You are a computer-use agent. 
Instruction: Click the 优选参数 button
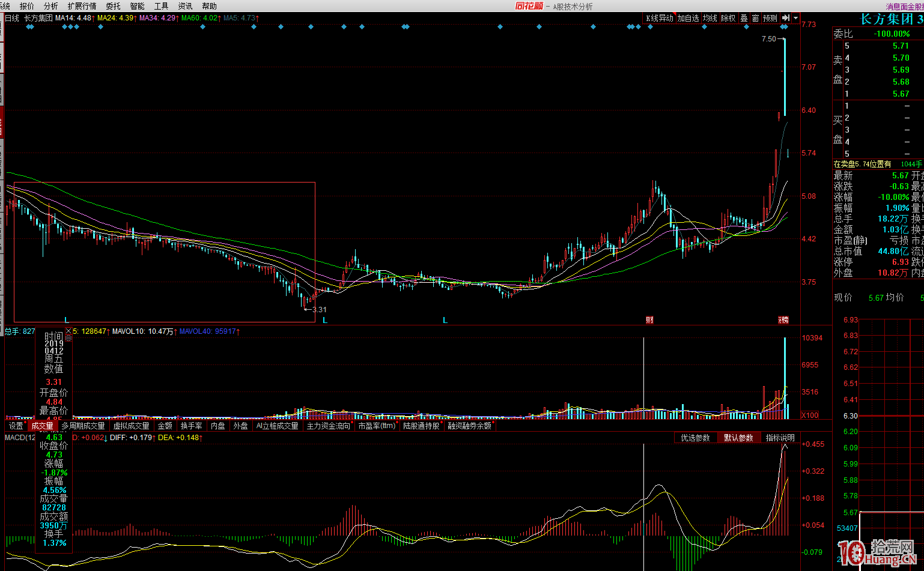click(696, 438)
